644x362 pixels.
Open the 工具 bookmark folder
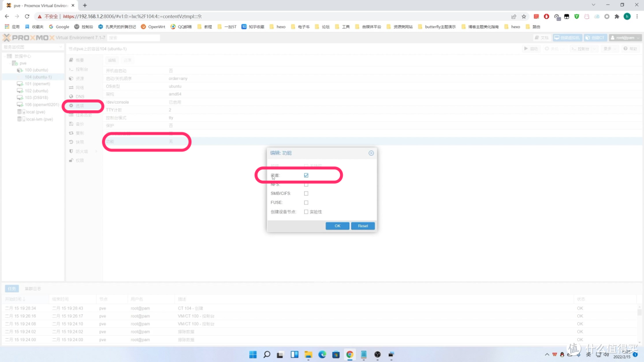(x=342, y=27)
